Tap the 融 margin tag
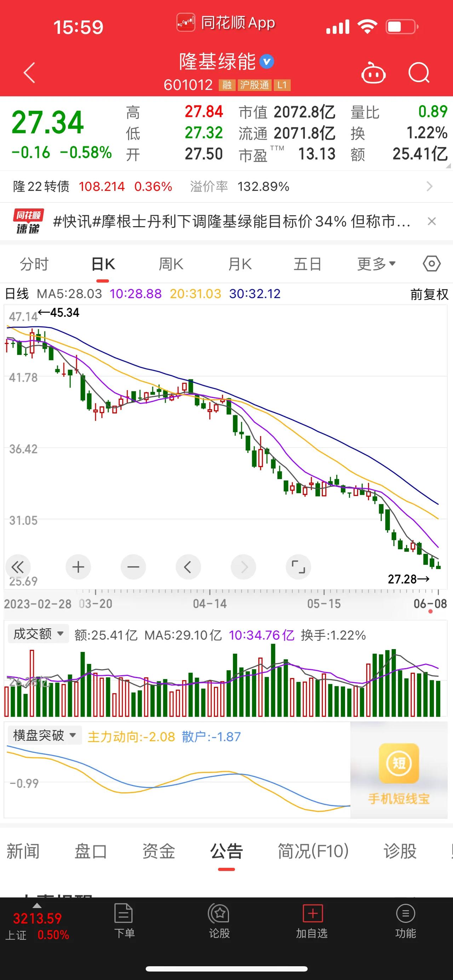453x980 pixels. 227,85
